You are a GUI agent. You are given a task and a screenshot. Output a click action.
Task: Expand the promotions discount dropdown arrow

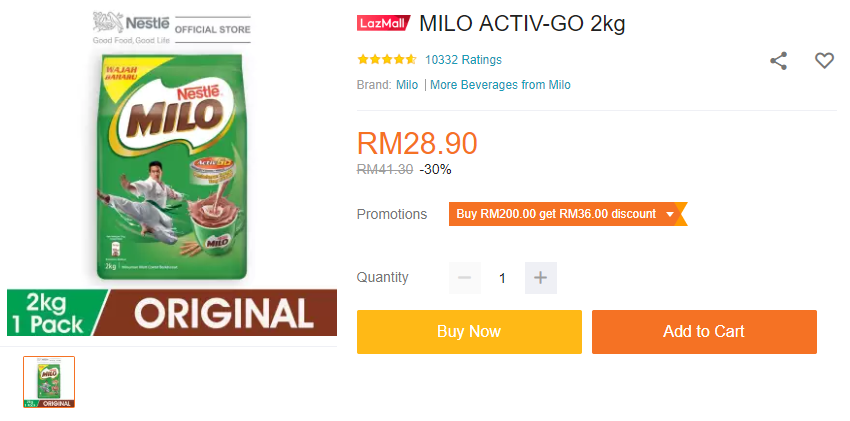[x=670, y=214]
